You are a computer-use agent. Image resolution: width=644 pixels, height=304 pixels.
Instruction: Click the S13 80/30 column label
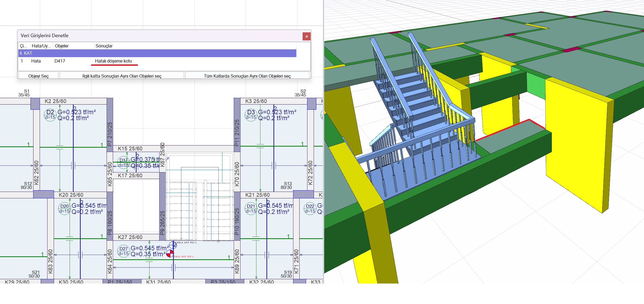(286, 185)
